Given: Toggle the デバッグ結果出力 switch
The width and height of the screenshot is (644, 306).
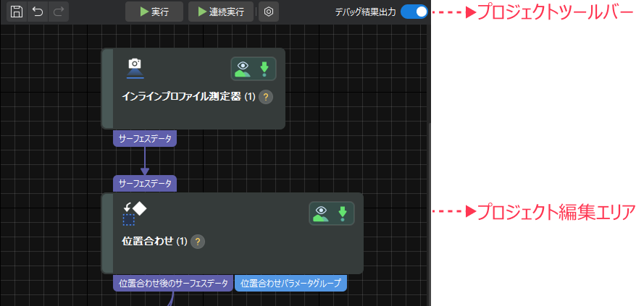Looking at the screenshot, I should (x=414, y=12).
